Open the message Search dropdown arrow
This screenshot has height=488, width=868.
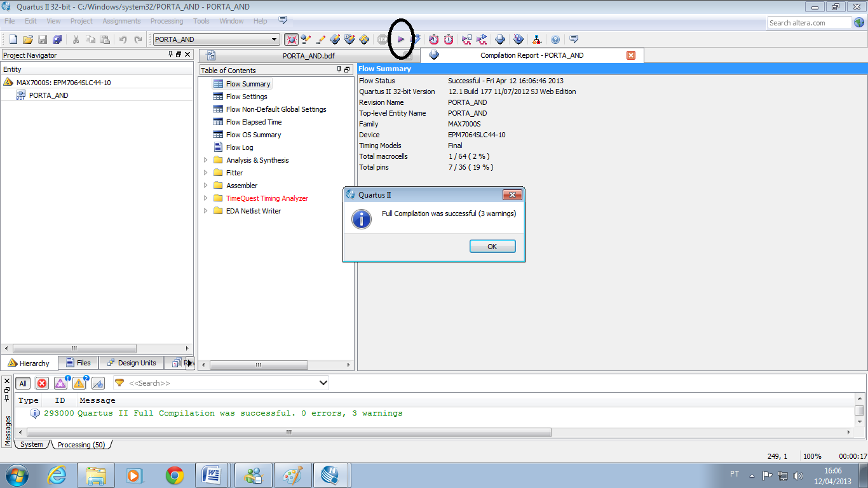[323, 383]
